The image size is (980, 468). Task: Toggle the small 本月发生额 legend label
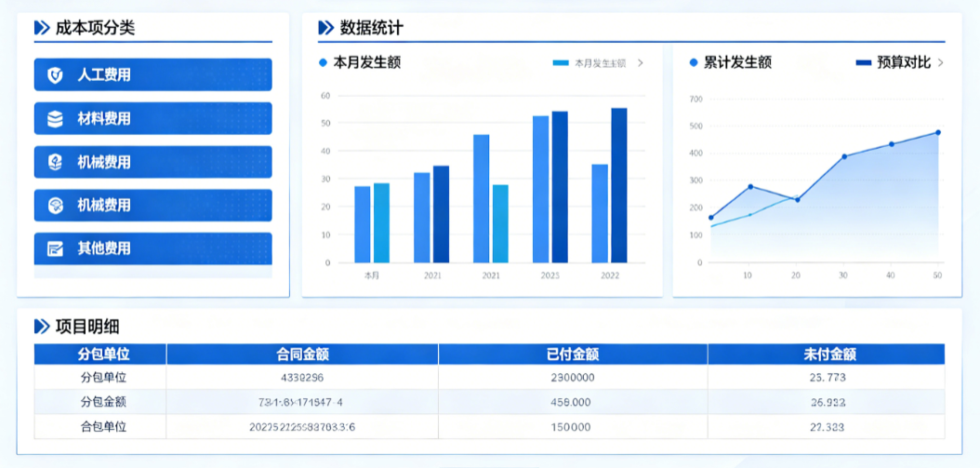600,63
